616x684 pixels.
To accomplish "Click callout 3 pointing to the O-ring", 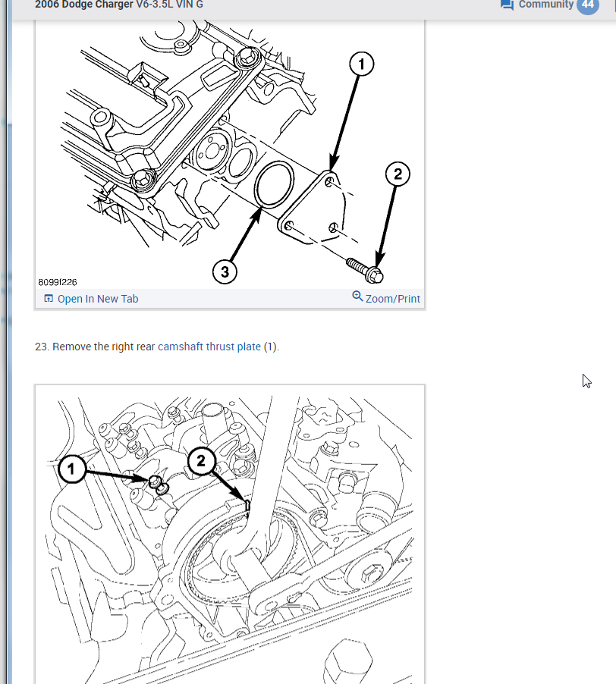I will tap(225, 271).
